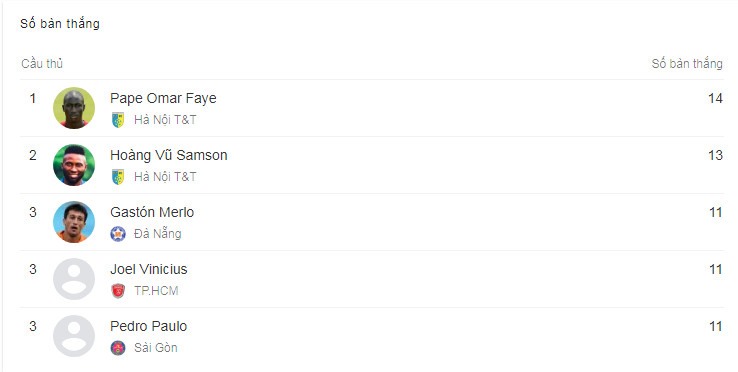Select Gastón Merlo player name

152,212
